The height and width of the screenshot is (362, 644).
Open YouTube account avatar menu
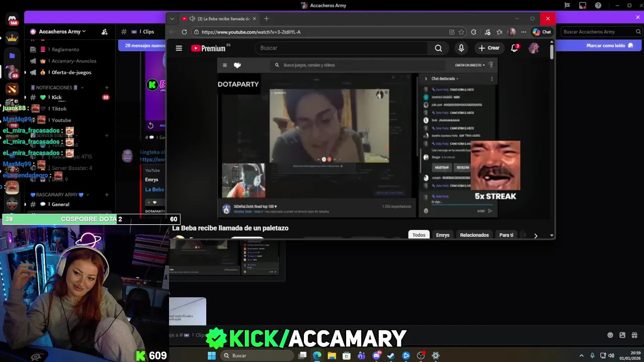[x=533, y=48]
